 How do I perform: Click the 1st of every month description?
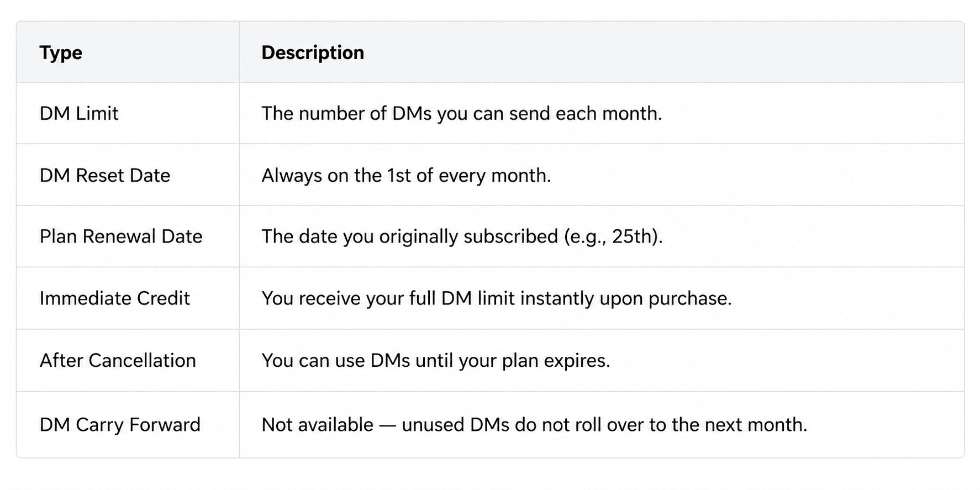406,175
